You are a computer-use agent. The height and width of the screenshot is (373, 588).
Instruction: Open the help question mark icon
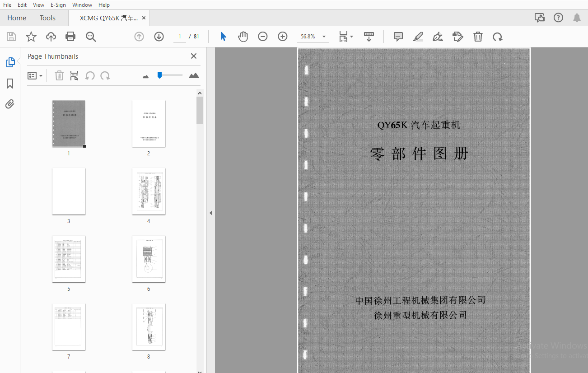[558, 18]
